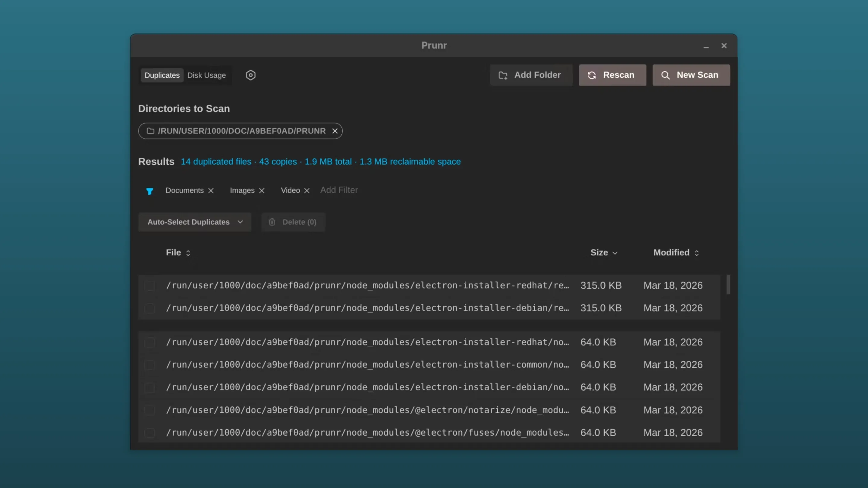Viewport: 868px width, 488px height.
Task: Remove the Images filter chip
Action: (262, 190)
